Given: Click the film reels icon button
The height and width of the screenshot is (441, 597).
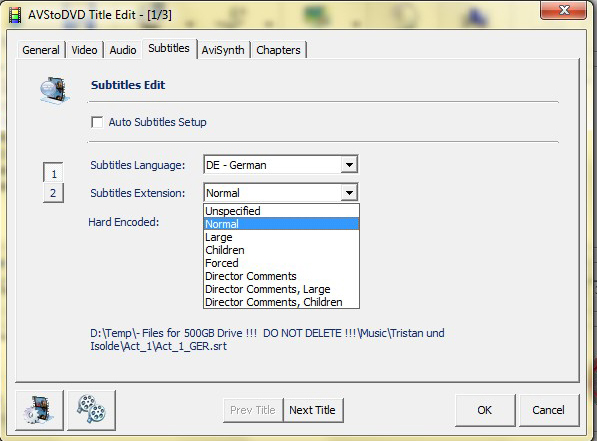Looking at the screenshot, I should 91,410.
